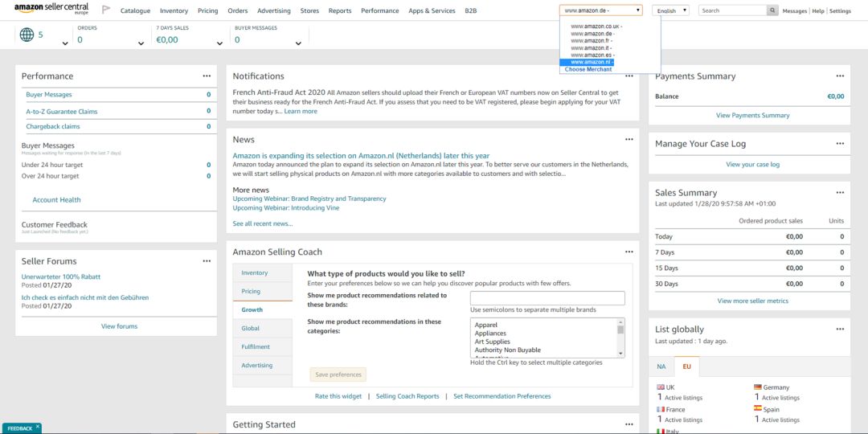Screen dimensions: 868x434
Task: Click the brand recommendations input field
Action: point(547,298)
